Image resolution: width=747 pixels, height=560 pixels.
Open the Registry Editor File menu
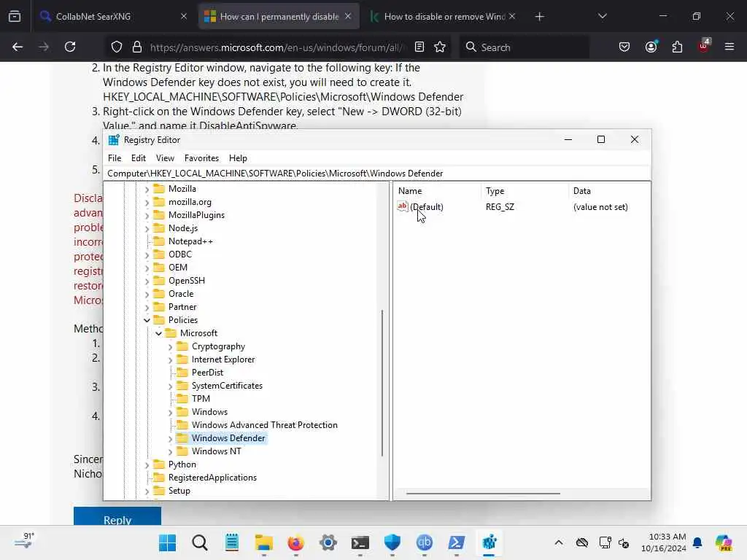point(115,158)
